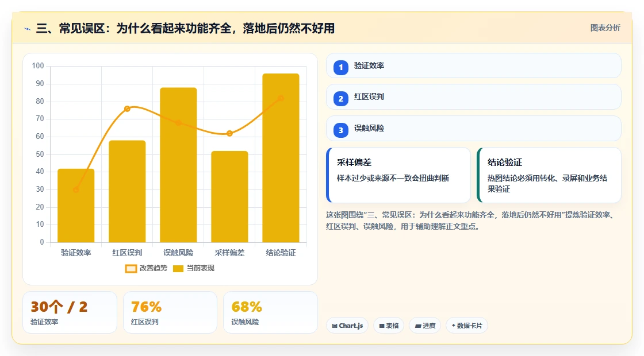The image size is (644, 356).
Task: Click the number 2 badge for 红区误判
Action: point(341,99)
